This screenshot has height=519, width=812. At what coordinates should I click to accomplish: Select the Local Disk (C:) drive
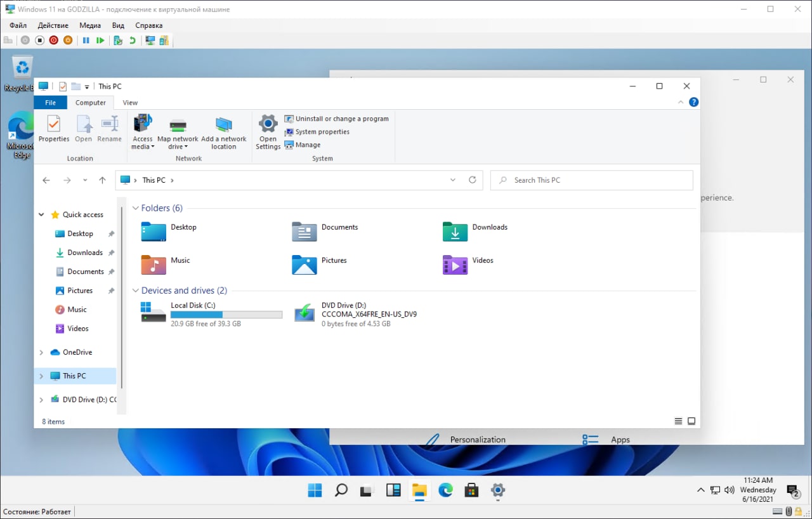(211, 314)
